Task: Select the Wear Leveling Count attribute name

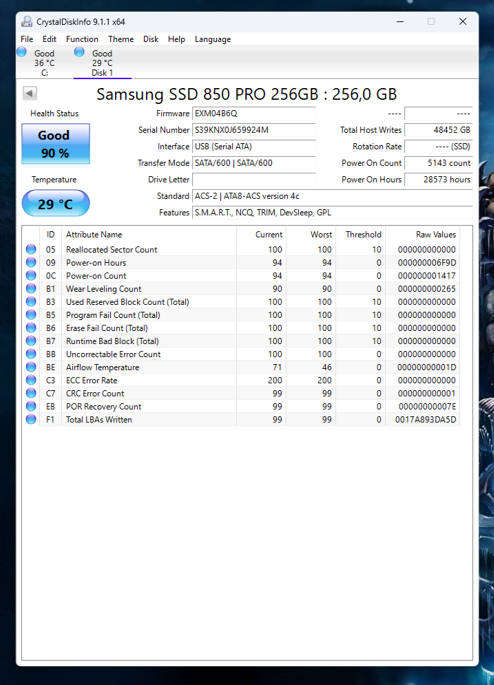Action: [104, 289]
